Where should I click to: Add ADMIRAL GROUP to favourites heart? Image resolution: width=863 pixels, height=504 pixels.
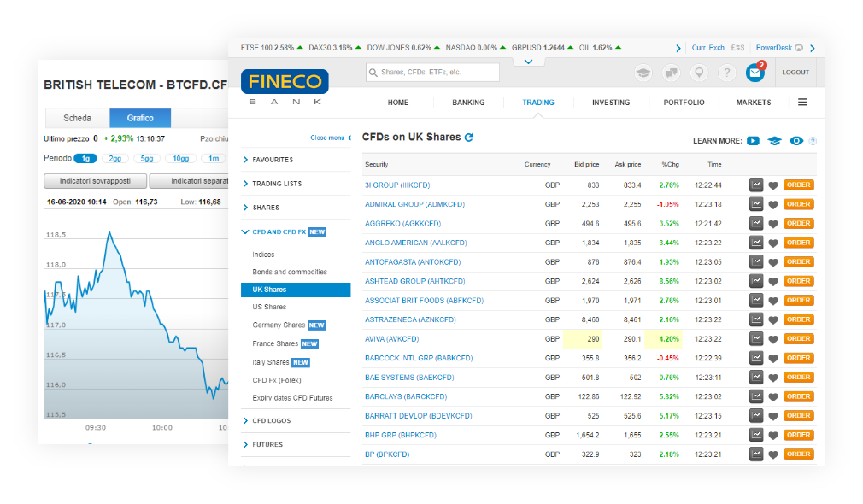[773, 205]
